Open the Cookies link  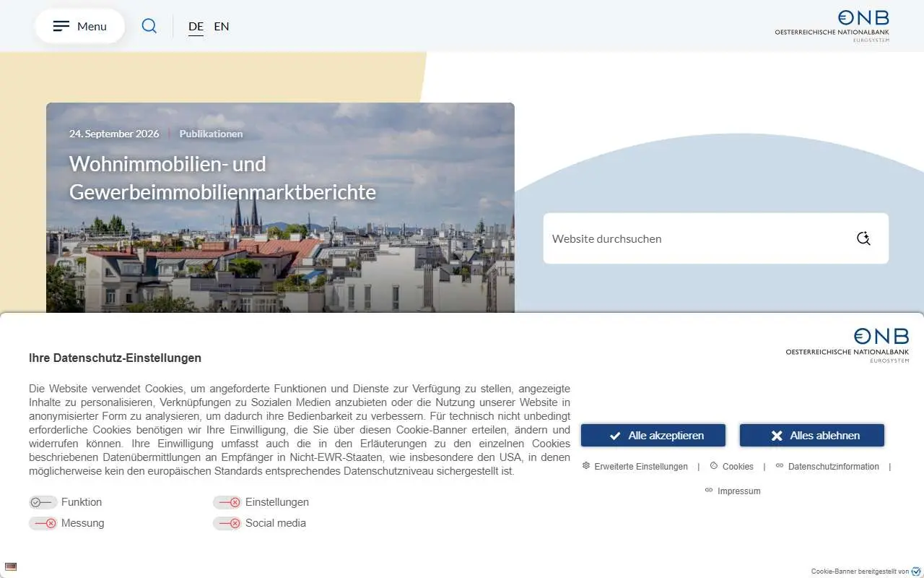[x=732, y=467]
